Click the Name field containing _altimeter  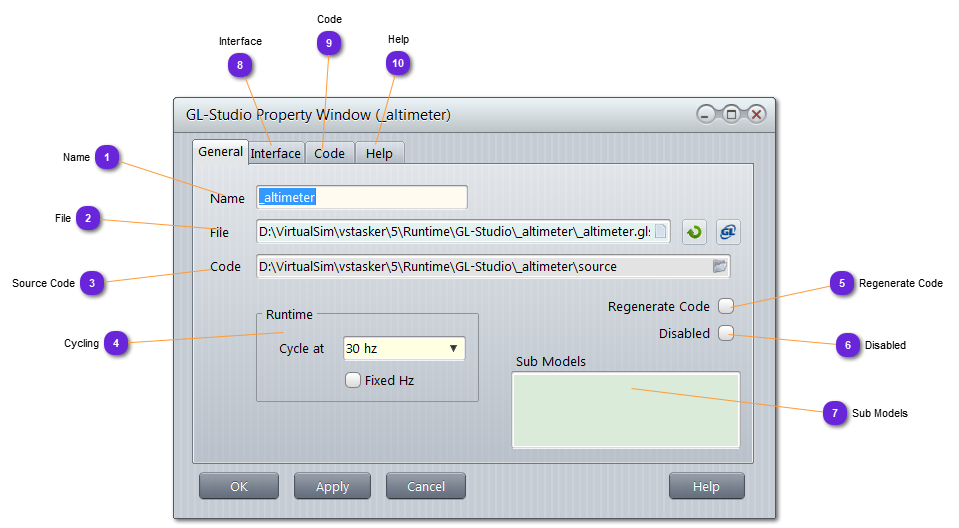tap(362, 198)
